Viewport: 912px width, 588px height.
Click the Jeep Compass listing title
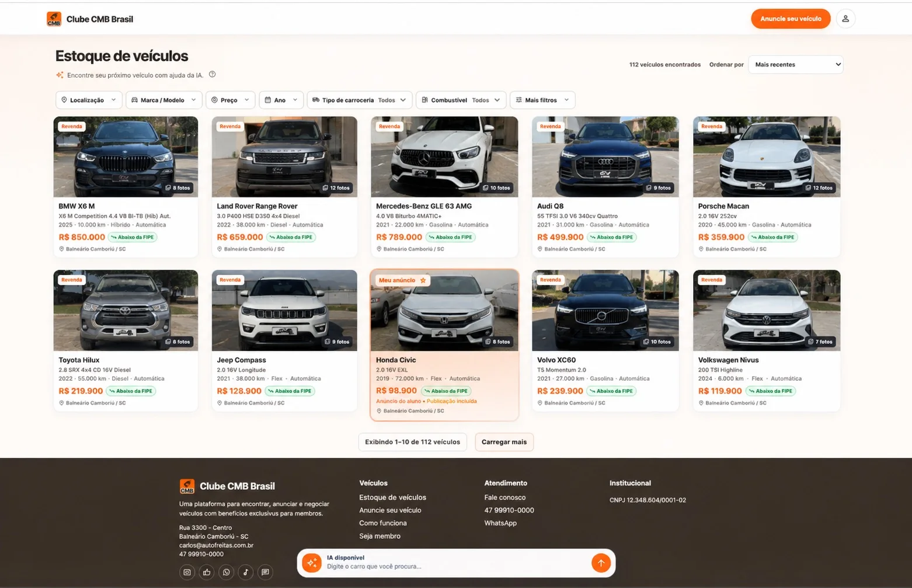pos(241,360)
